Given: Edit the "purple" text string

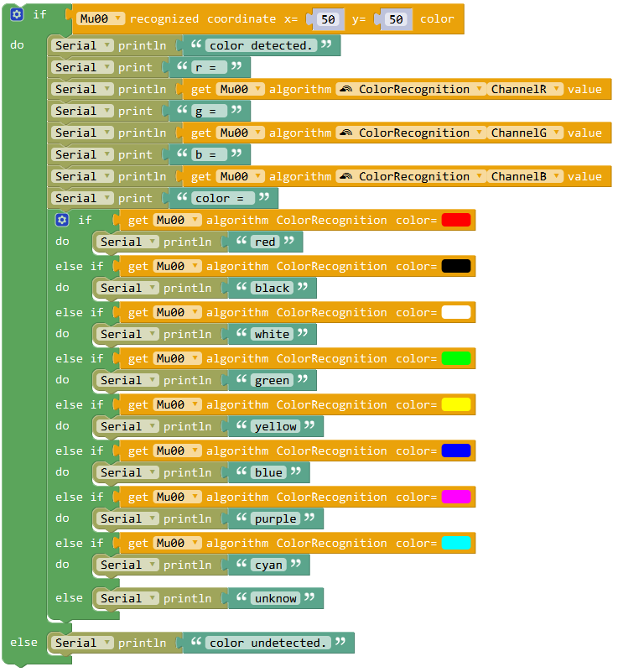Looking at the screenshot, I should [x=275, y=518].
